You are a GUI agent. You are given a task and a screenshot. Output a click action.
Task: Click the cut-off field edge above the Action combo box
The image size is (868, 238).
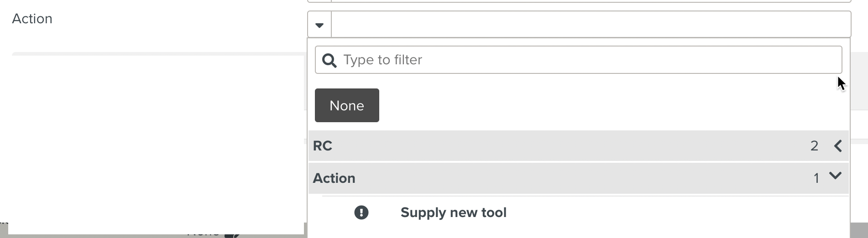589,1
